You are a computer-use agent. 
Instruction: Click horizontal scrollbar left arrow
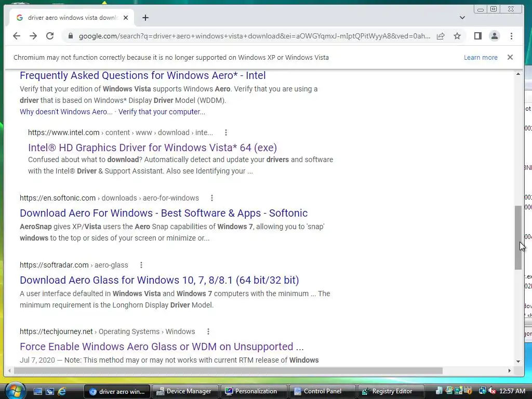pyautogui.click(x=9, y=371)
